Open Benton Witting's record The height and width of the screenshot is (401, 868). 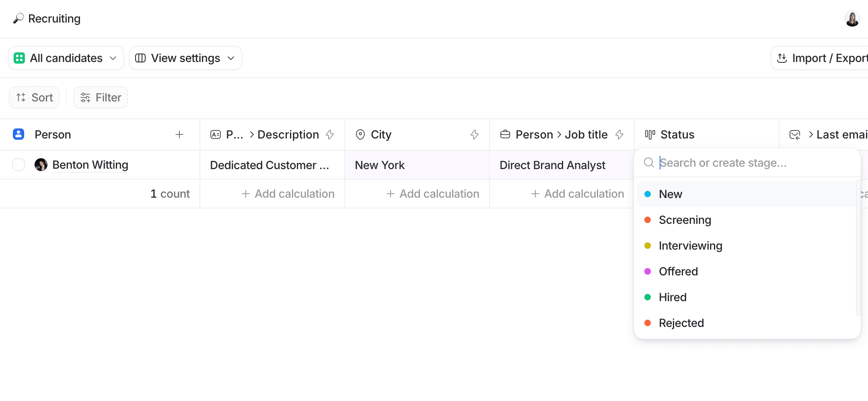pyautogui.click(x=90, y=165)
